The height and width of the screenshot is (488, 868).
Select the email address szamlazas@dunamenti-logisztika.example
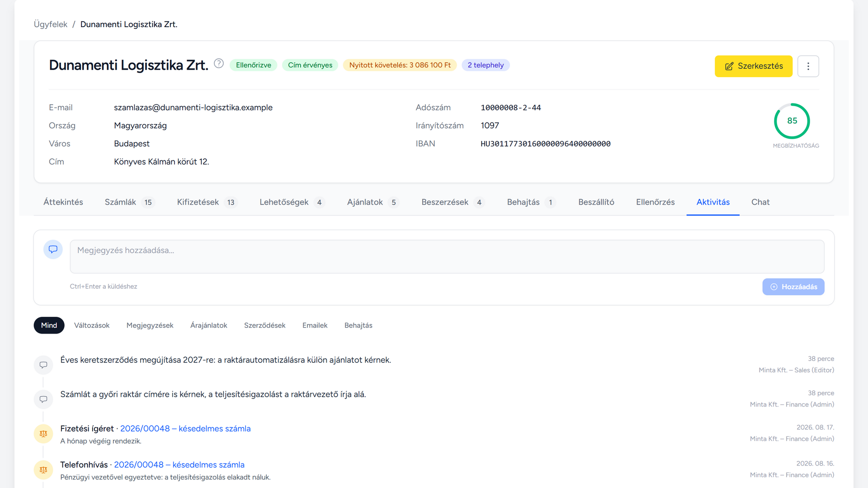coord(193,108)
